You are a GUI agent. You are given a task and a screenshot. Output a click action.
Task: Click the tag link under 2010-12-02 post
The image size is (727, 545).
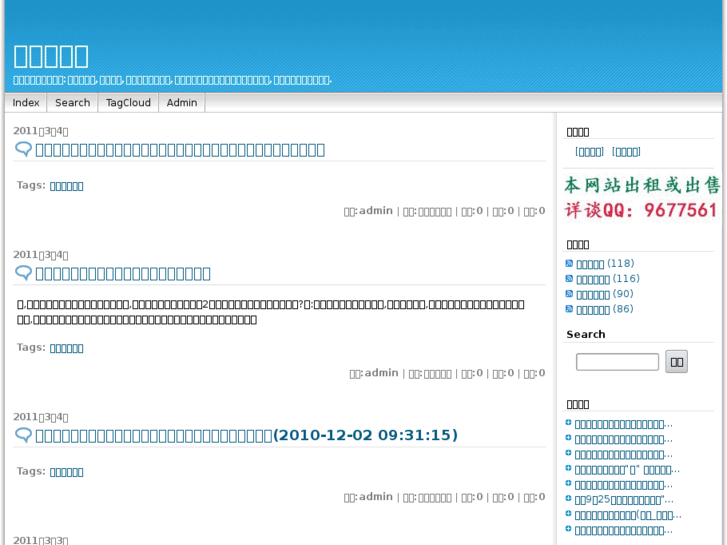(67, 472)
